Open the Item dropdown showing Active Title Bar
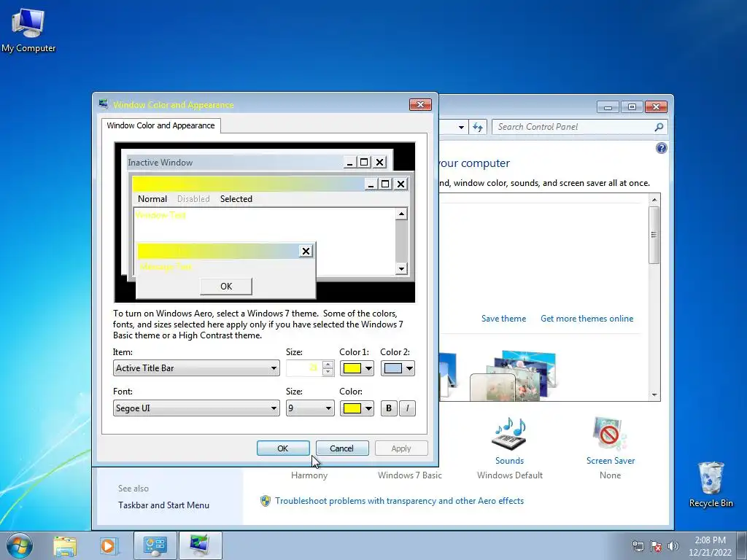Image resolution: width=747 pixels, height=560 pixels. coord(196,368)
